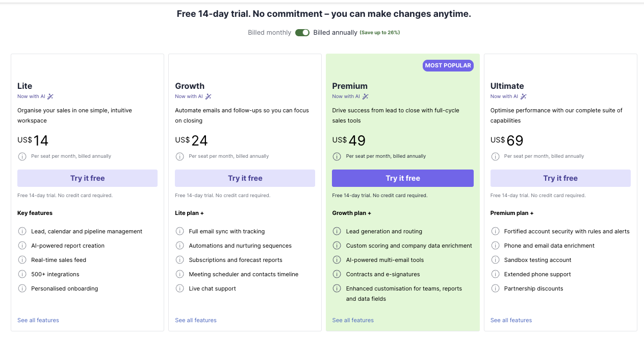Click info icon next to Lead generation and routing
Viewport: 644px width, 337px height.
pyautogui.click(x=337, y=231)
